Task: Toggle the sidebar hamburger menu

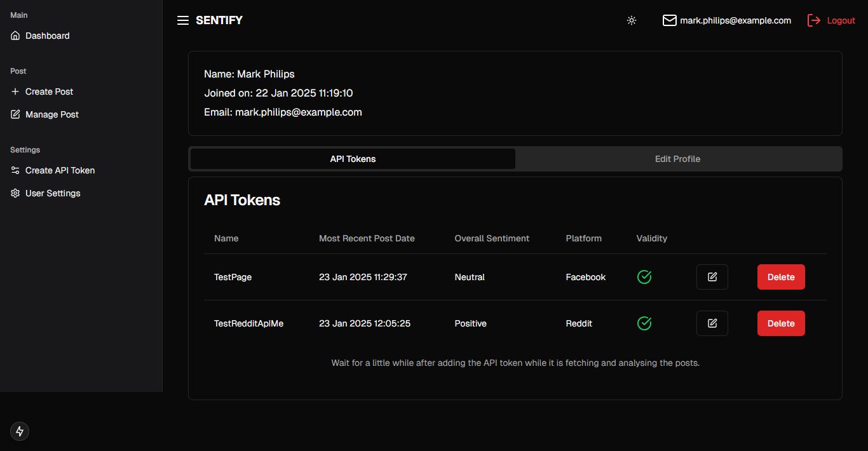Action: [x=183, y=20]
